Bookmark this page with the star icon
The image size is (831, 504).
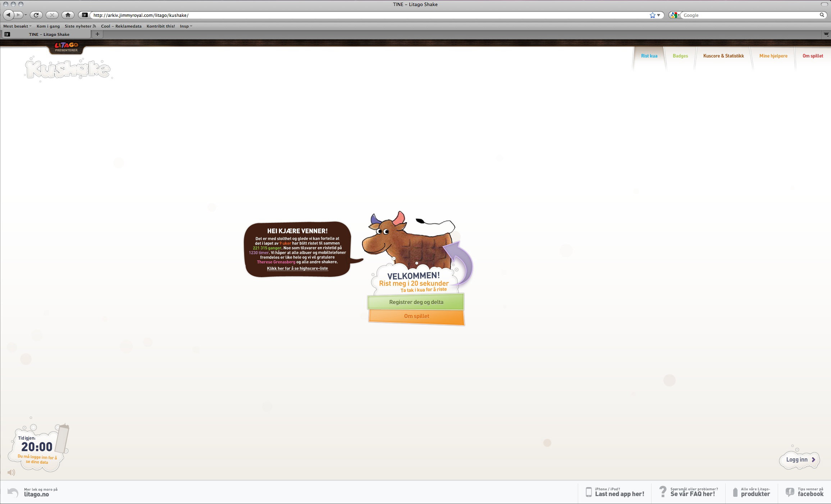click(x=653, y=15)
